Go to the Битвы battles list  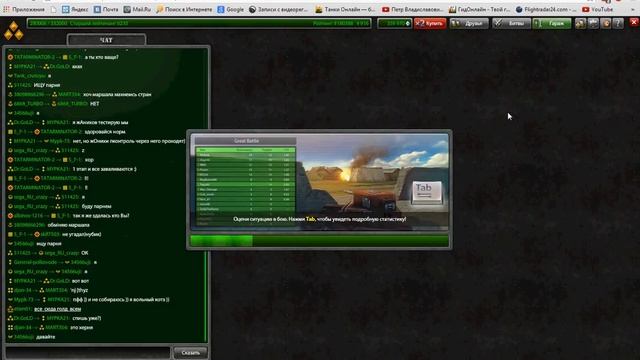point(511,24)
